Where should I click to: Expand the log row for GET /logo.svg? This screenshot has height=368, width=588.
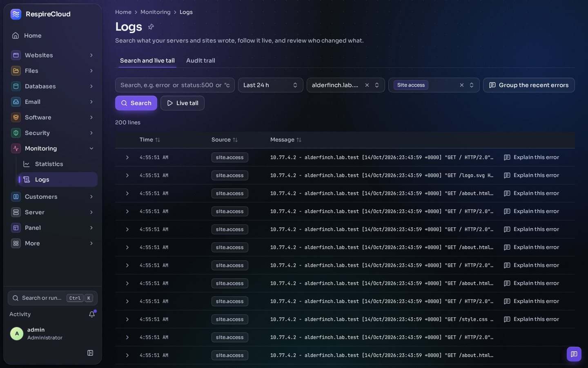127,175
